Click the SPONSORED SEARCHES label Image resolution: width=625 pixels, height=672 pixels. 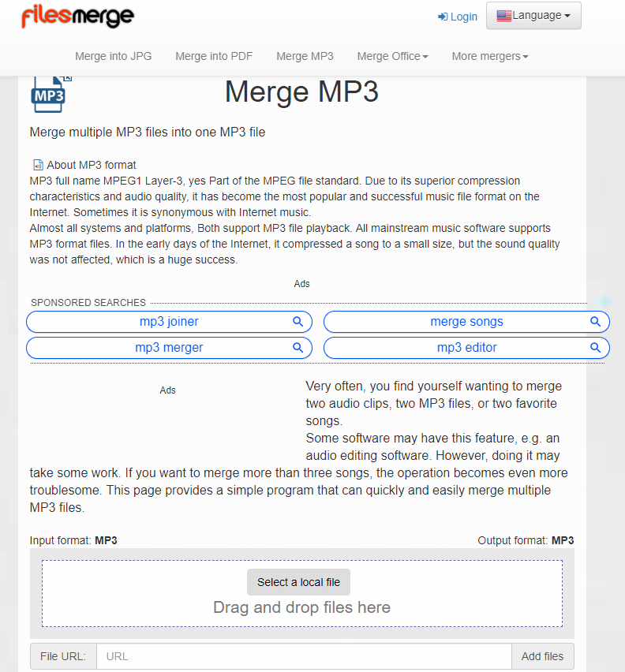[88, 303]
